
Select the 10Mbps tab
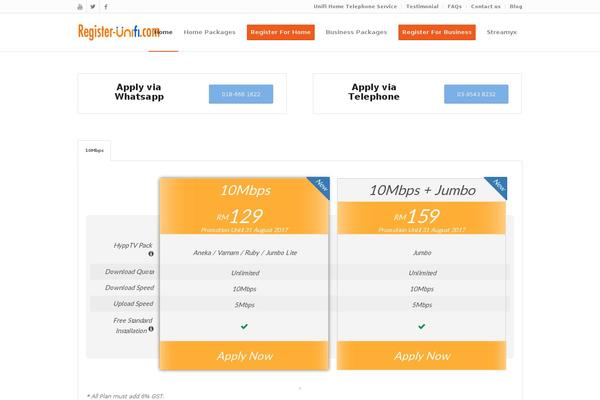point(95,150)
